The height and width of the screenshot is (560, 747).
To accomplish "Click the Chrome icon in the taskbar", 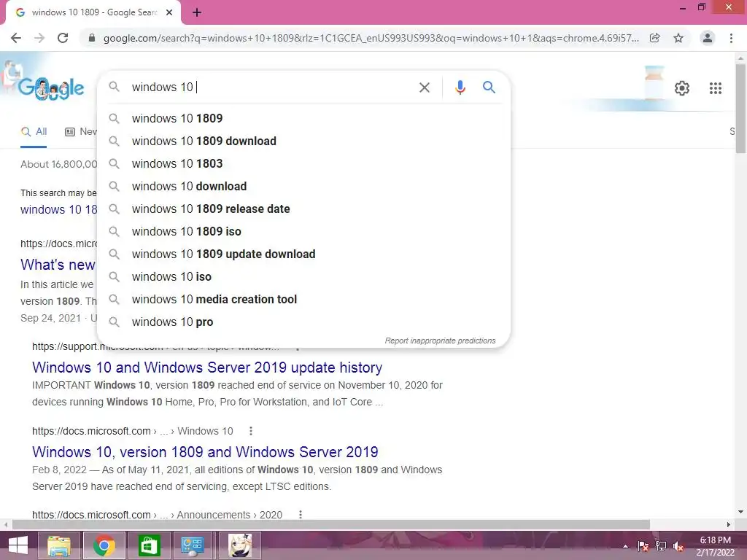I will click(104, 545).
